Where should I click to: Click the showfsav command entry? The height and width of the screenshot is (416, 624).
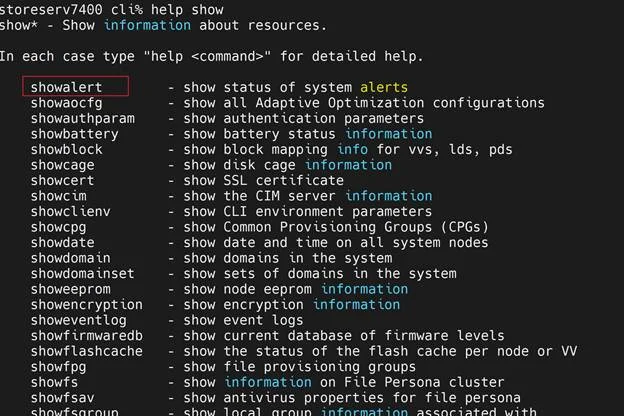click(62, 398)
